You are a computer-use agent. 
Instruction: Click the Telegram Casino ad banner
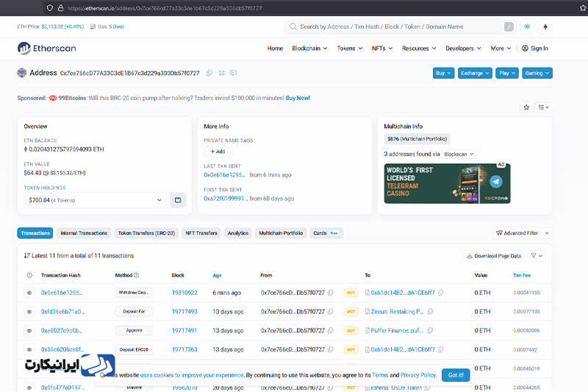tap(447, 183)
